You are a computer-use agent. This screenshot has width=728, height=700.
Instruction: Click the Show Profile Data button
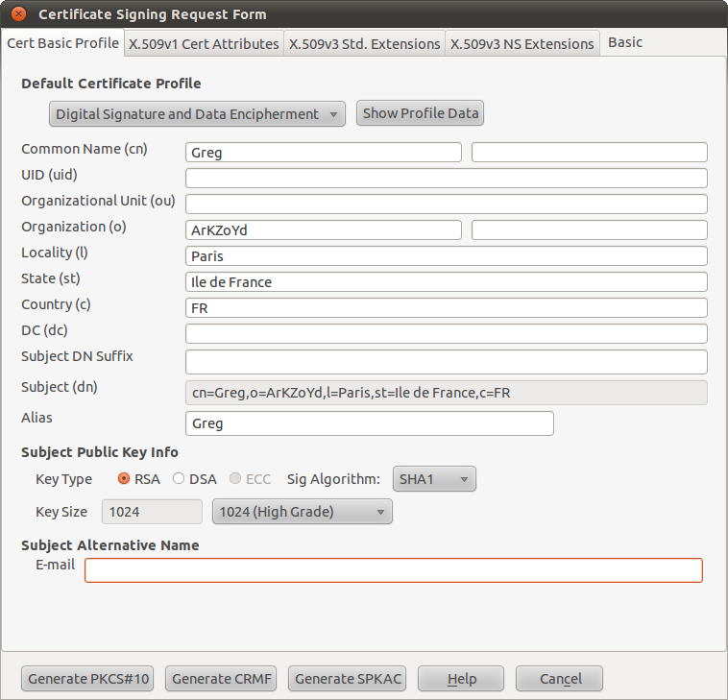(420, 112)
